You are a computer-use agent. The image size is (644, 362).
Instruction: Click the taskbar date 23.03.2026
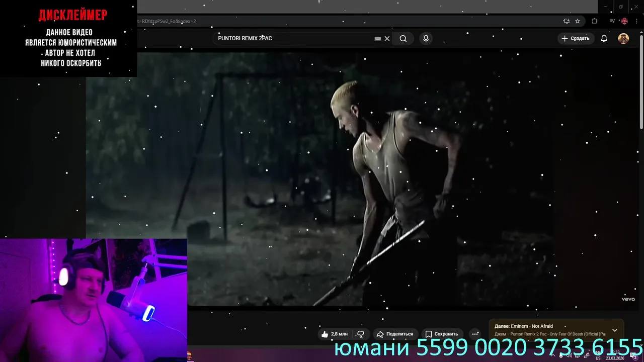(x=615, y=358)
